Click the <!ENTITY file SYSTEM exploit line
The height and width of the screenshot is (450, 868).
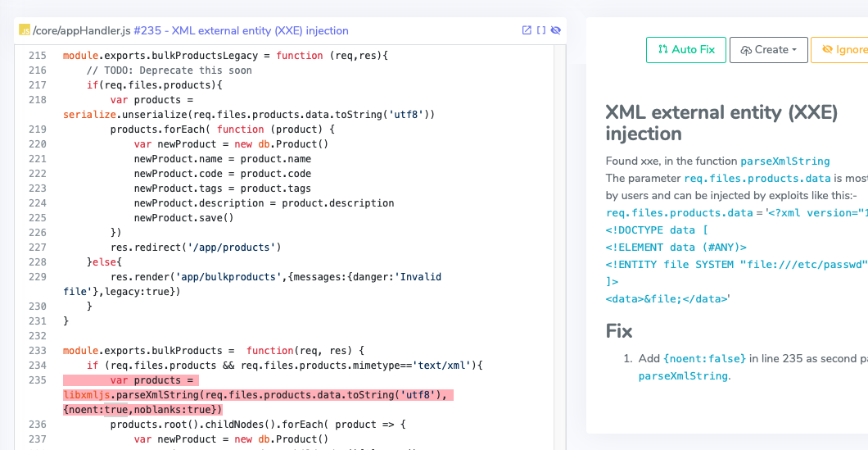click(x=737, y=265)
